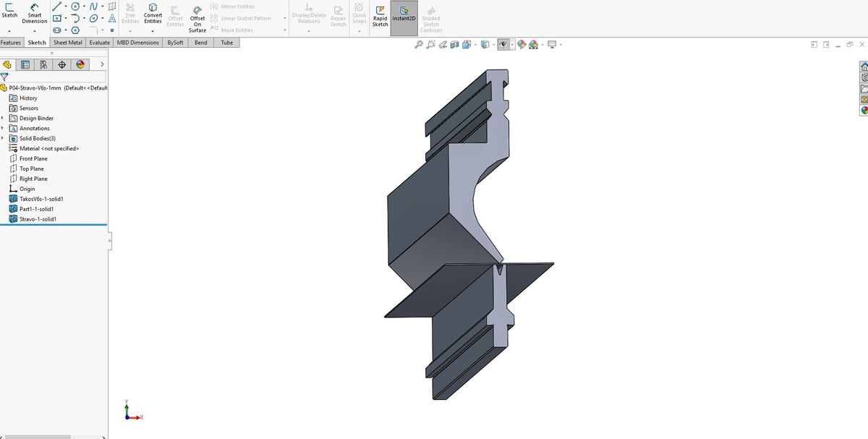Select the Polygon sketch tool
Screen dimensions: 868x439
tap(75, 30)
